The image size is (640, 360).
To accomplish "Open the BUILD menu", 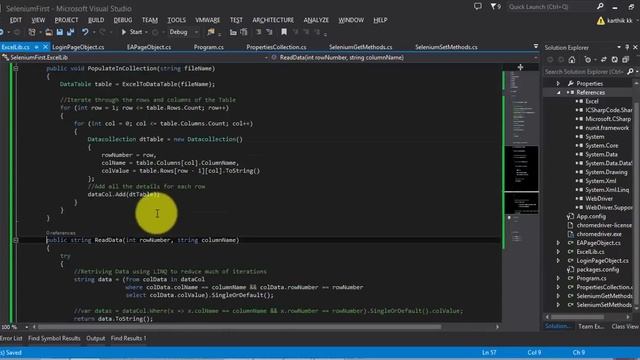I will pos(96,20).
